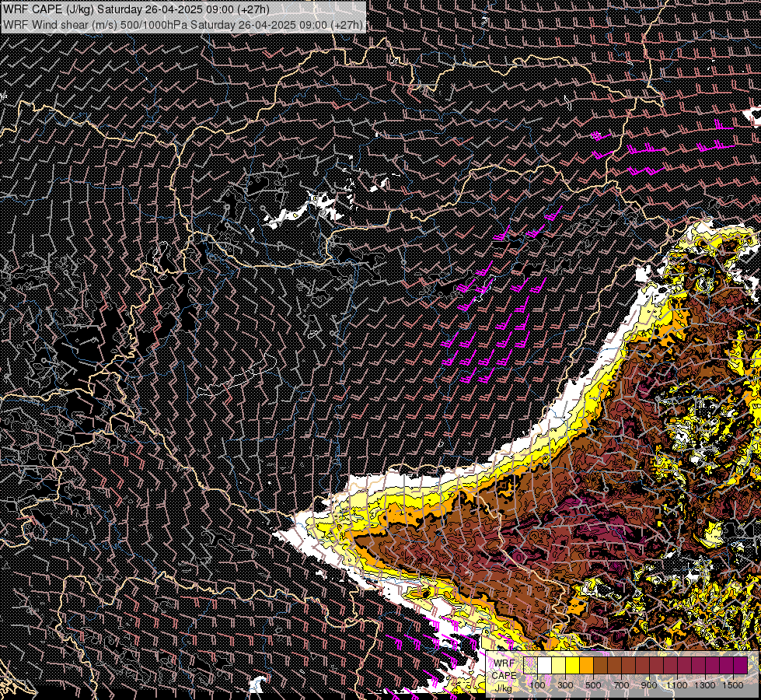Click the legend value '1100'
The width and height of the screenshot is (761, 700).
(676, 685)
